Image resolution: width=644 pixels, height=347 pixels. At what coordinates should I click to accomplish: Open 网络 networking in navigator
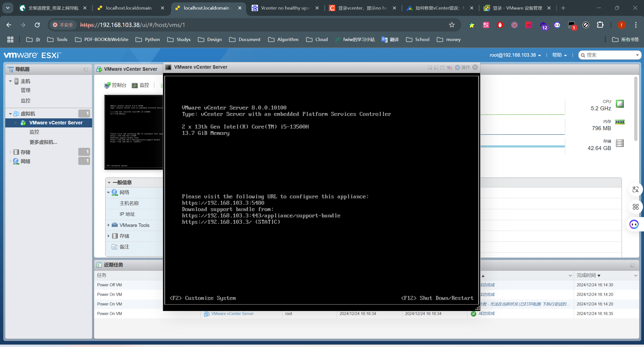point(25,161)
